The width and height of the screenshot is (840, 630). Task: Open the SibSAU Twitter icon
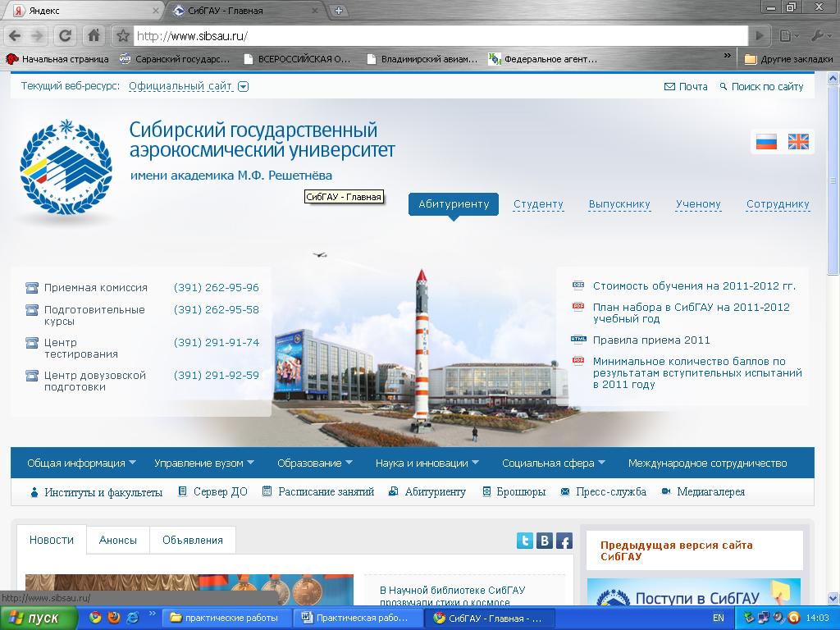click(525, 540)
